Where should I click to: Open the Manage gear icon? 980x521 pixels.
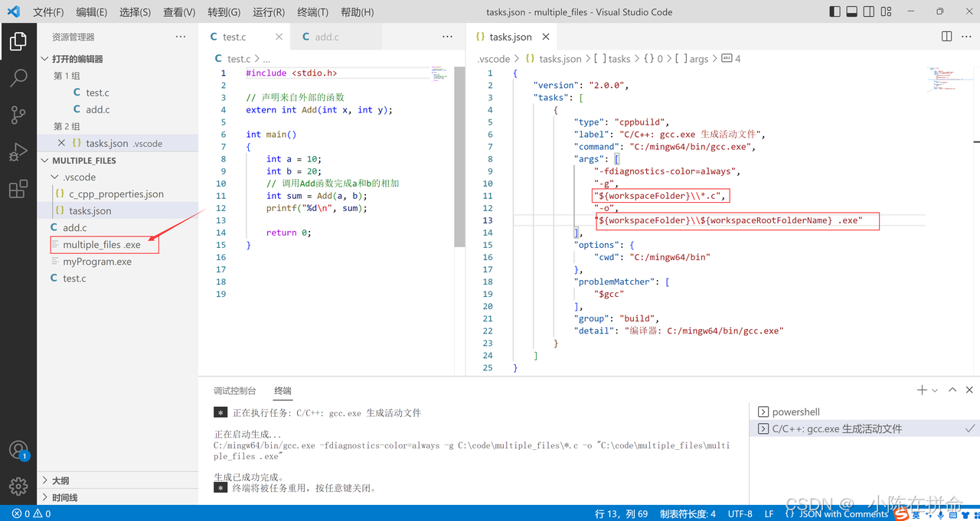[18, 487]
